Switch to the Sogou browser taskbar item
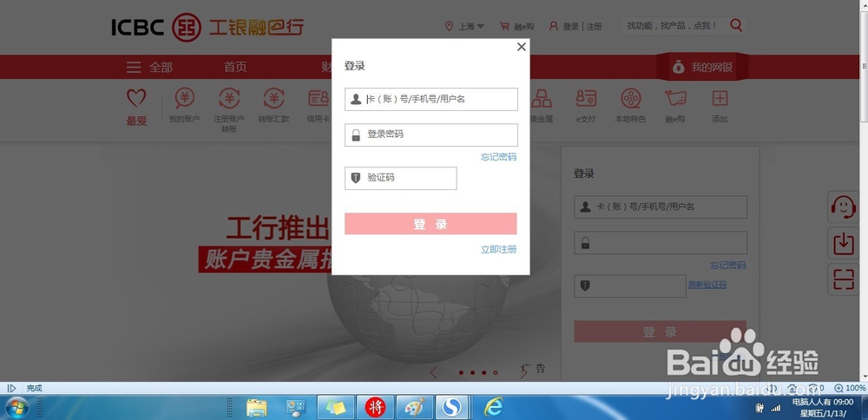This screenshot has width=868, height=420. point(453,409)
